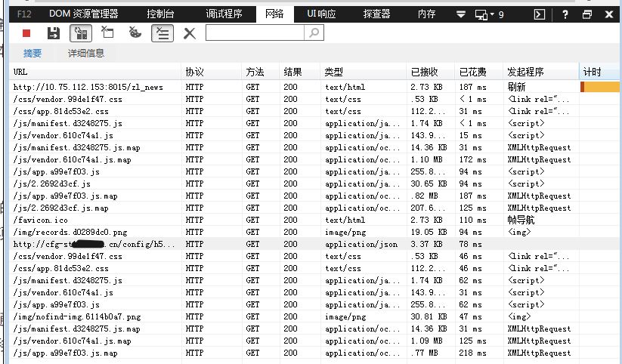Viewport: 622px width, 364px height.
Task: Open document mode dropdown showing 9
Action: point(490,14)
